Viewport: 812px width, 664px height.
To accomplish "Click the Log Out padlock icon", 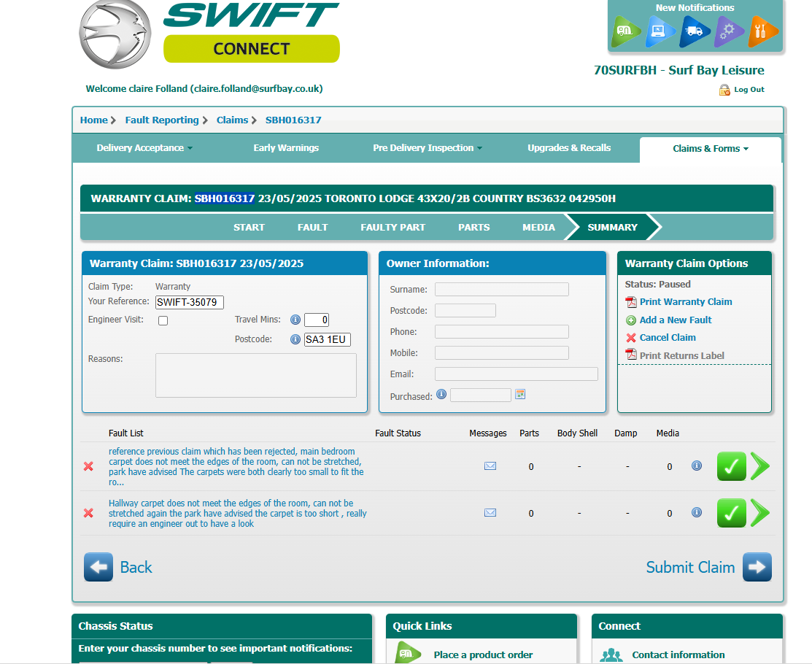I will point(724,90).
